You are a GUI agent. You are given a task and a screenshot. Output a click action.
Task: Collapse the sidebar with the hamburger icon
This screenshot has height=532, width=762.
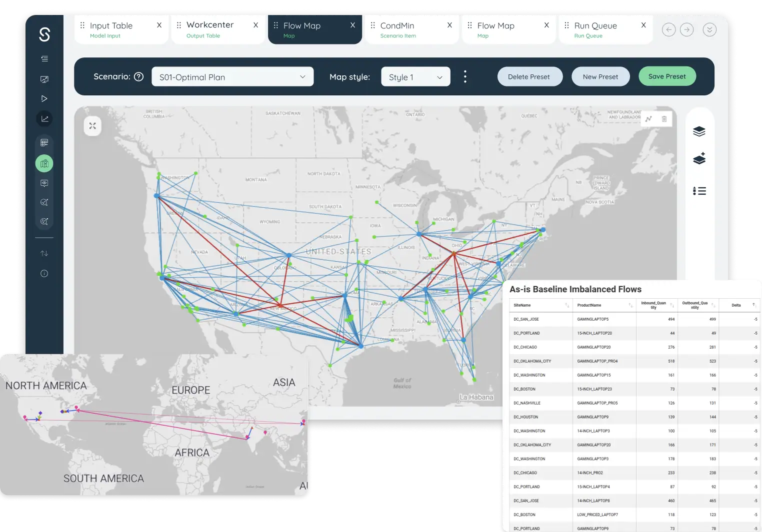pos(44,58)
